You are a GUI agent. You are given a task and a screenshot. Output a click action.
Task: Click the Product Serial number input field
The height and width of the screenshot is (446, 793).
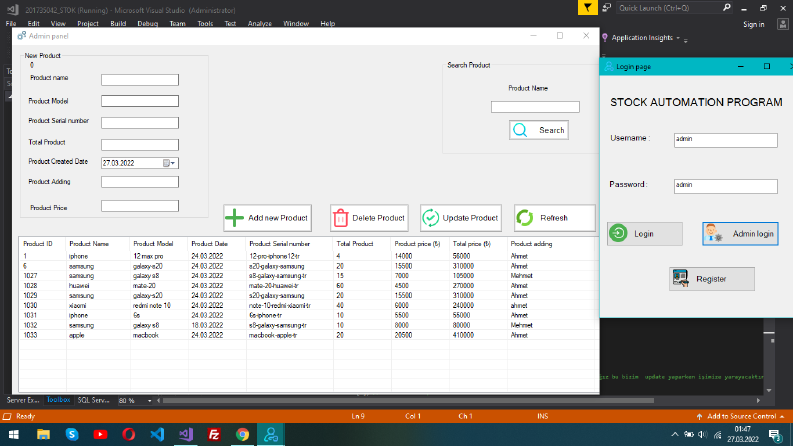[x=140, y=123]
